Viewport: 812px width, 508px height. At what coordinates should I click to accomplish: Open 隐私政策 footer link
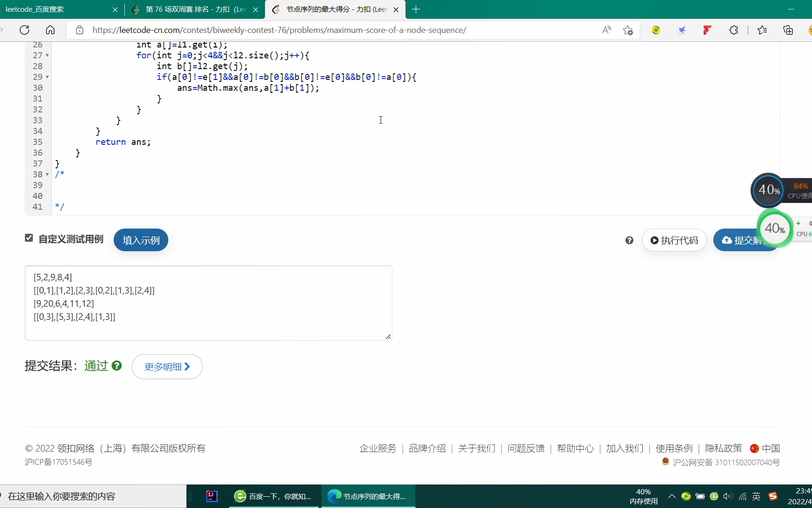pyautogui.click(x=723, y=448)
